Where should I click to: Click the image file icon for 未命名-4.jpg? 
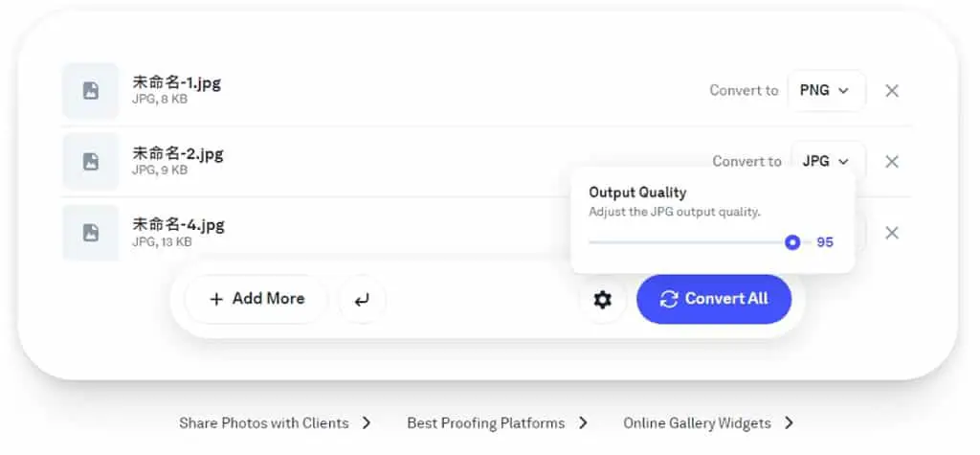click(x=91, y=233)
